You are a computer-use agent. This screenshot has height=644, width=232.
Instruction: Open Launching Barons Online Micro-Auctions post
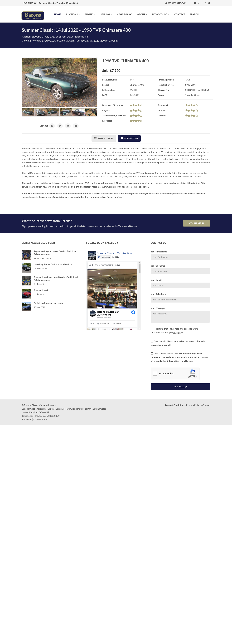tap(53, 264)
